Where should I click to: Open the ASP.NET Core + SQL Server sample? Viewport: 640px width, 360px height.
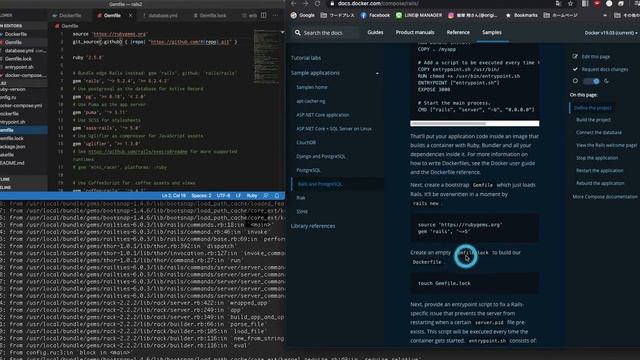[x=333, y=129]
